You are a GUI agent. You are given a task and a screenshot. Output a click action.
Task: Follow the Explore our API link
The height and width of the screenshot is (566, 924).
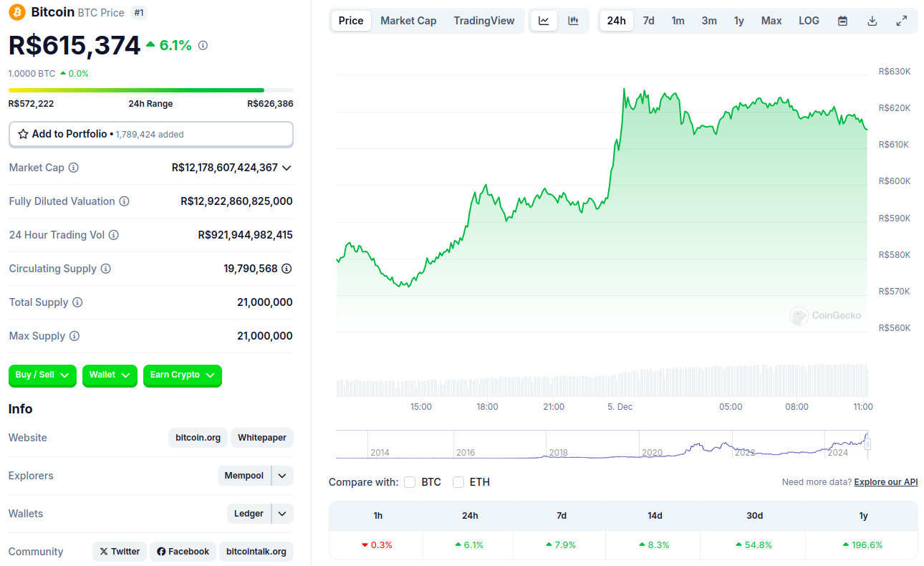click(886, 482)
